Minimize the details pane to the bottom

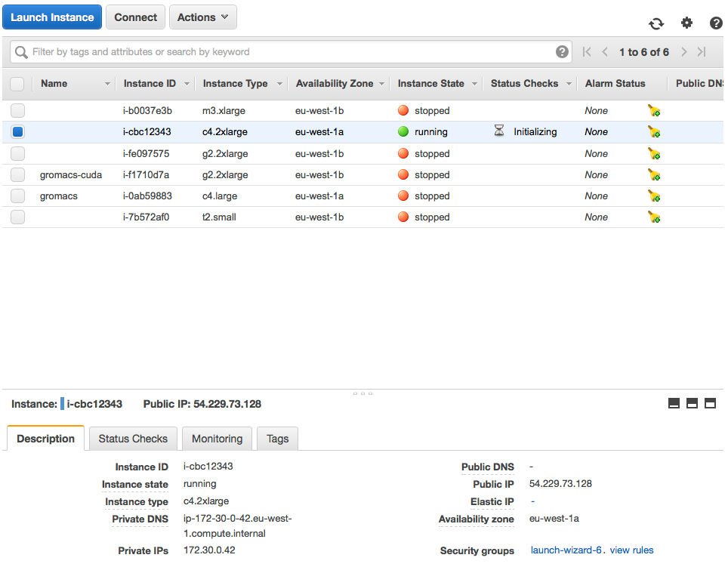(x=674, y=403)
